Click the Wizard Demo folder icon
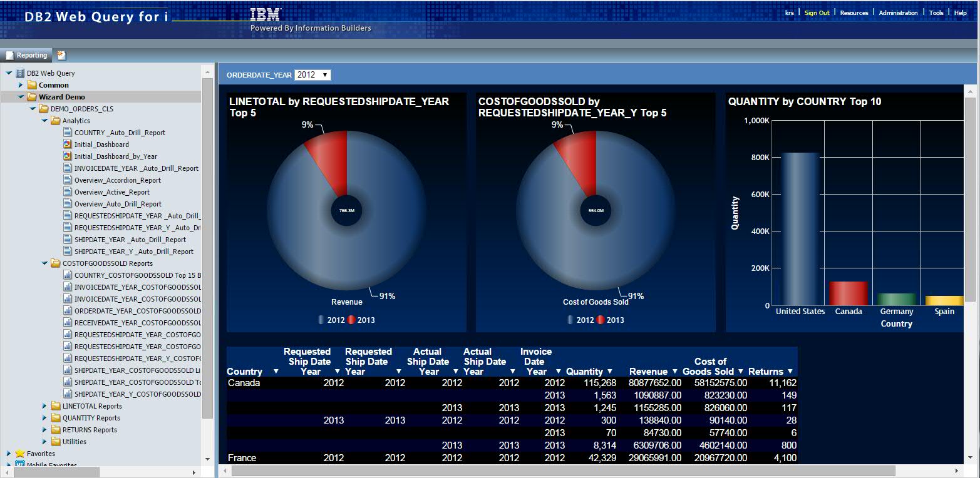This screenshot has height=478, width=980. [x=32, y=97]
